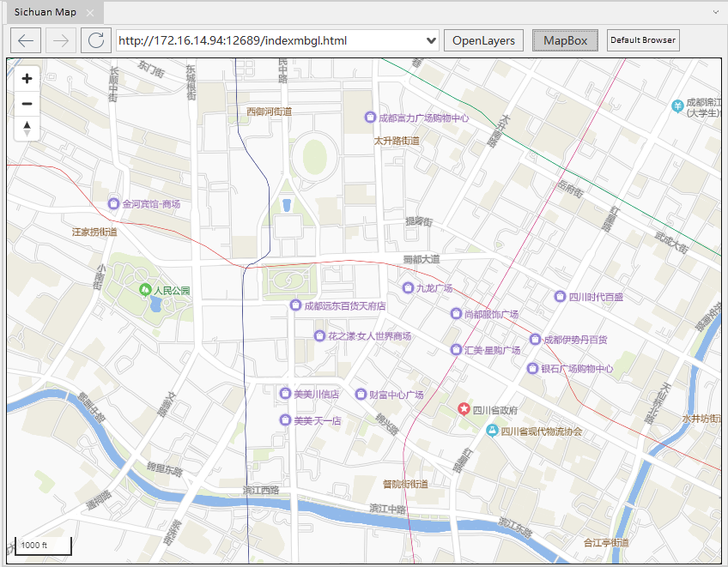Click the 四川省政府 red star marker
728x567 pixels.
point(464,409)
